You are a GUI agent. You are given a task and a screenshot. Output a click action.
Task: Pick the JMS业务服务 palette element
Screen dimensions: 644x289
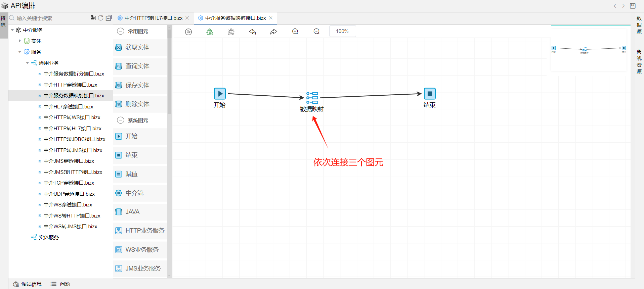click(x=140, y=269)
